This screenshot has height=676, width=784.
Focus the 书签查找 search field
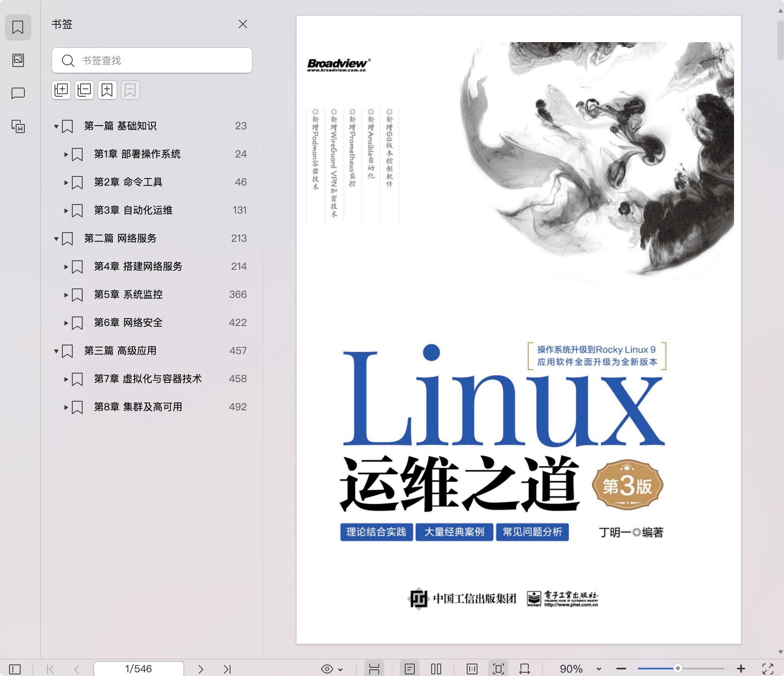pos(152,60)
